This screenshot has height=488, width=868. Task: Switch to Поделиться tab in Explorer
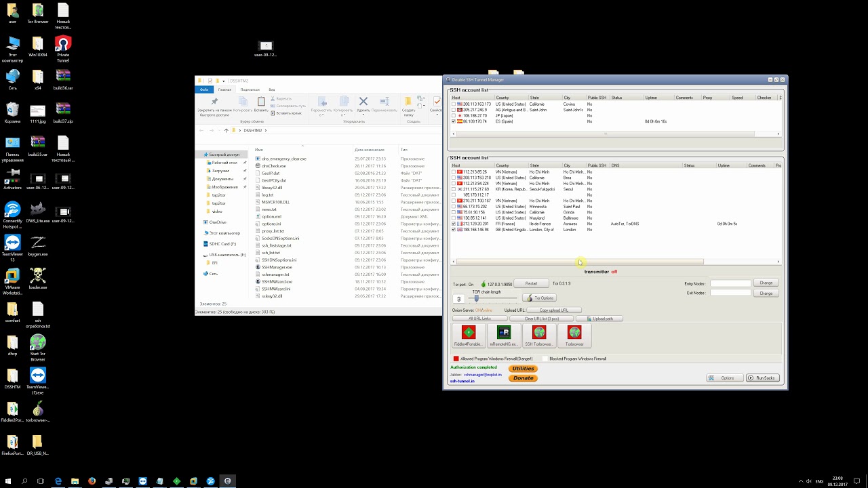coord(250,89)
